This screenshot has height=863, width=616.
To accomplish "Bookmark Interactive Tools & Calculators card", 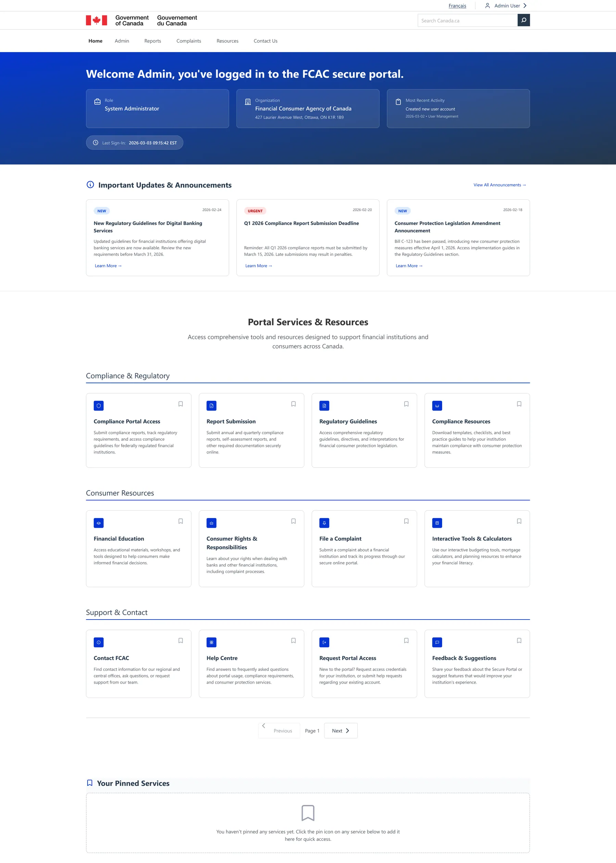I will coord(519,521).
